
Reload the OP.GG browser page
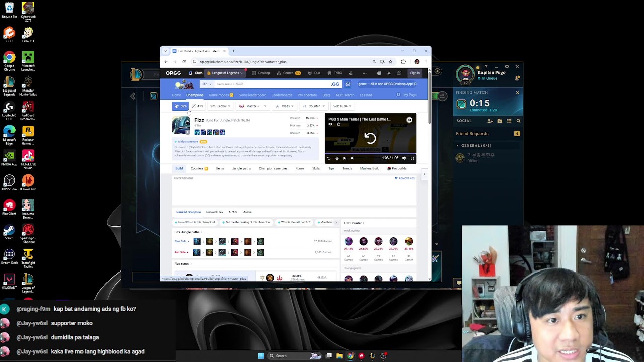point(184,62)
